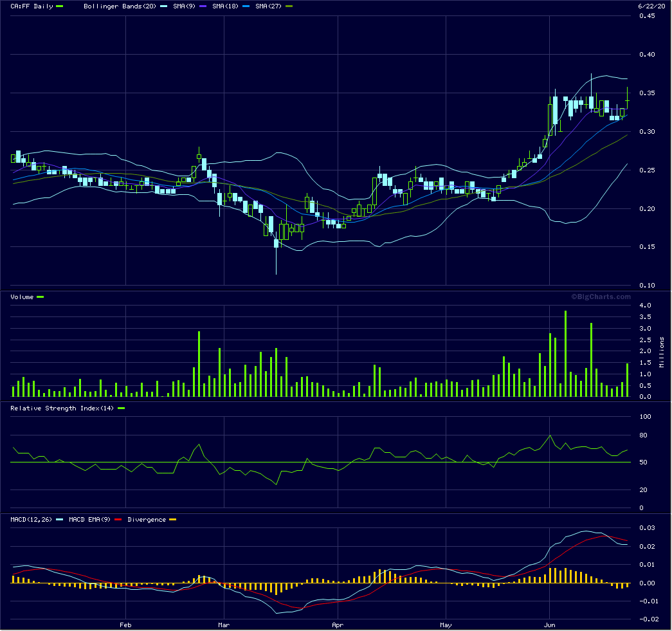Click the Jun month label
The width and height of the screenshot is (672, 631).
tap(549, 625)
